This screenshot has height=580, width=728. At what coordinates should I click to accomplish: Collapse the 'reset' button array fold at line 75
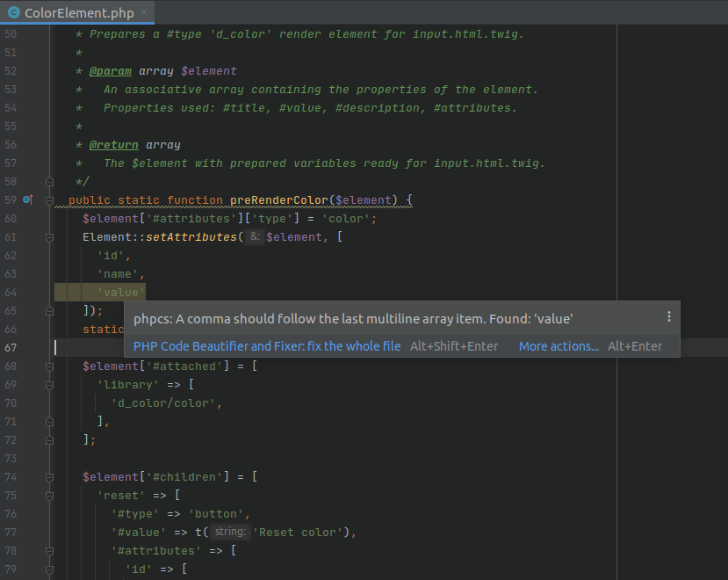49,495
